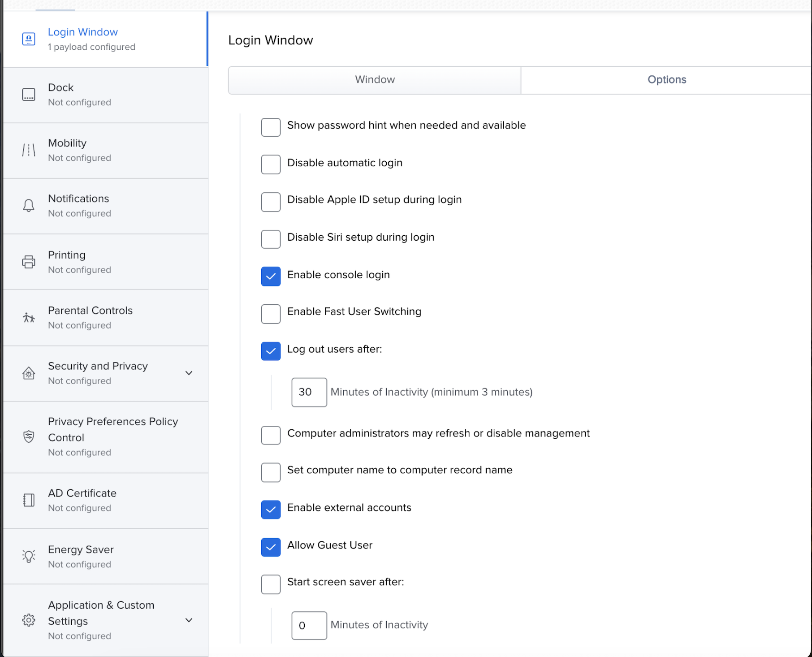Open the Mobility payload settings
The width and height of the screenshot is (812, 657).
[106, 151]
